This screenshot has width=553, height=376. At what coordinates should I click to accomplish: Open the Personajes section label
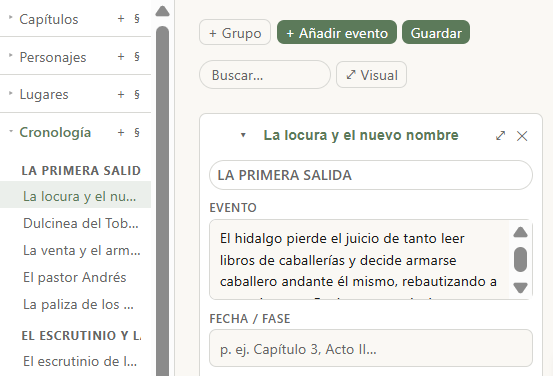53,57
